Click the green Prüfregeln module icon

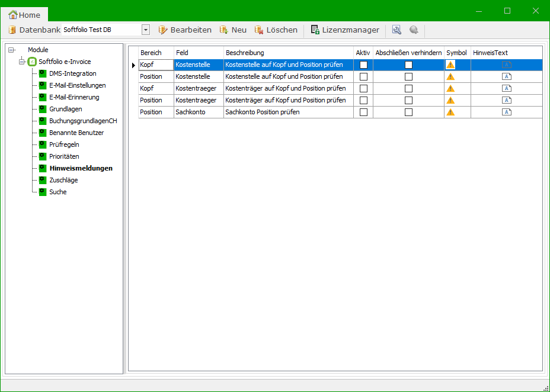click(x=43, y=144)
